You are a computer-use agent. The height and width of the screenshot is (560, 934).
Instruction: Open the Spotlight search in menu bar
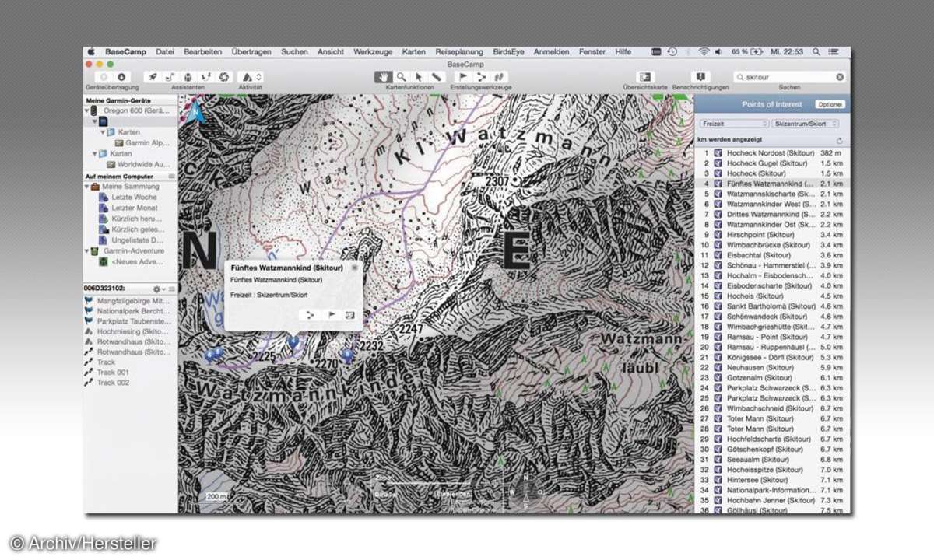pyautogui.click(x=816, y=51)
